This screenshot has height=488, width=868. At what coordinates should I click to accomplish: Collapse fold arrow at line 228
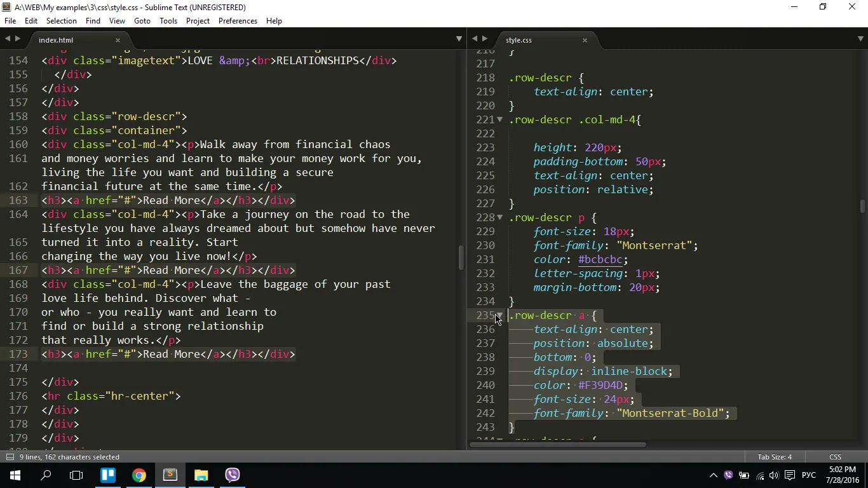click(499, 217)
